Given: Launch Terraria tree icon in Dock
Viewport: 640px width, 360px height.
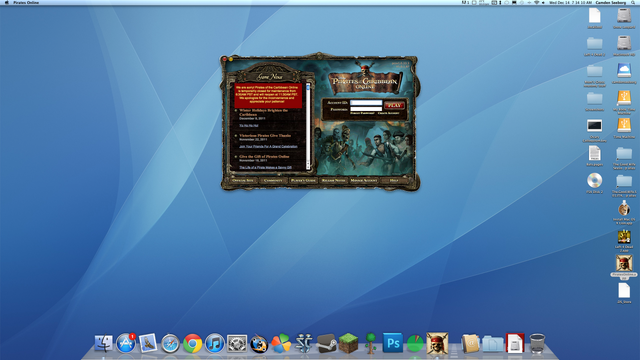Looking at the screenshot, I should [x=371, y=343].
